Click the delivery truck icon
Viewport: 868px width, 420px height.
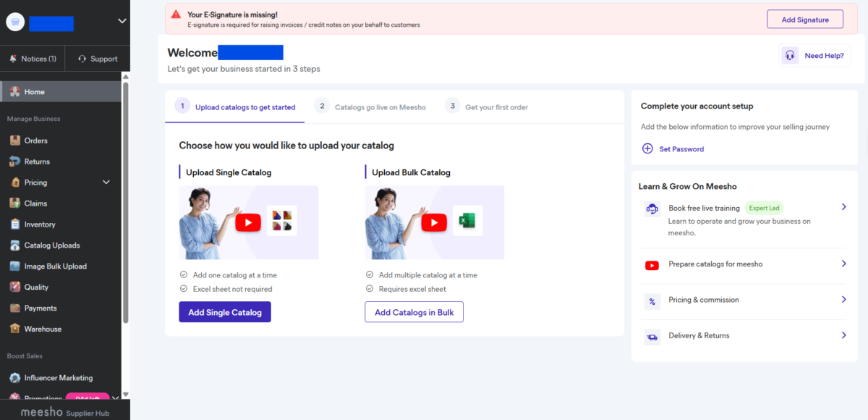pos(652,337)
